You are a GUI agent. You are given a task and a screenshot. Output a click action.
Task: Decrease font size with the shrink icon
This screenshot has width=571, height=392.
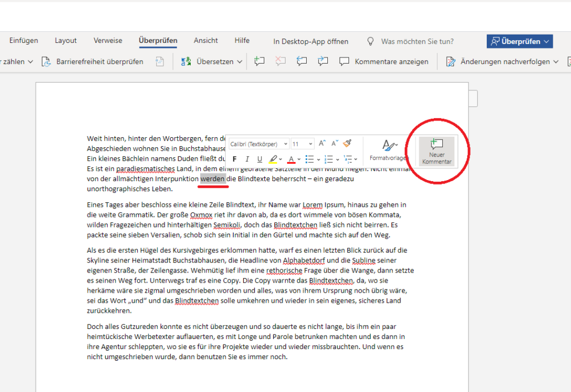[335, 143]
